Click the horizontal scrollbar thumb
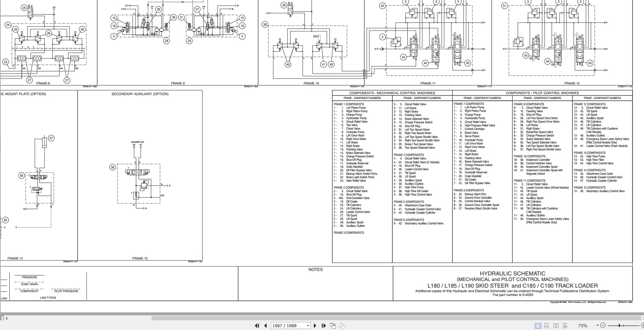The width and height of the screenshot is (644, 330). coord(396,318)
